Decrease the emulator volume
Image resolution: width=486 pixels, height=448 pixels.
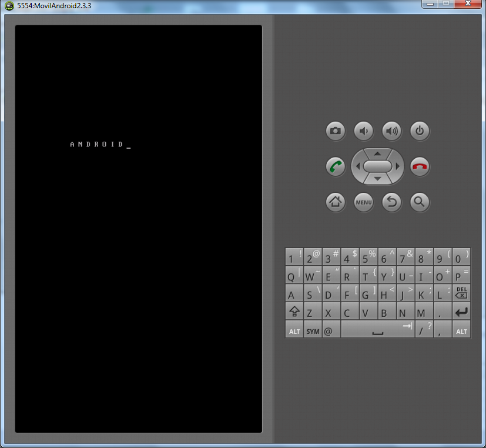(363, 131)
